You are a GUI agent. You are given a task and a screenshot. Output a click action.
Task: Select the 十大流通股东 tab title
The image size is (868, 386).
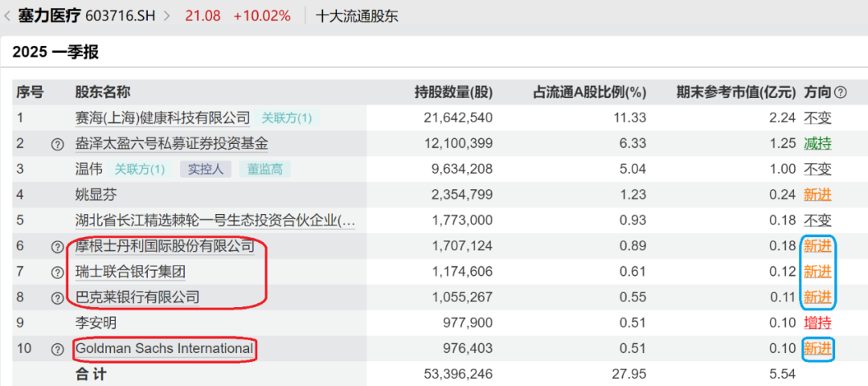pyautogui.click(x=357, y=17)
